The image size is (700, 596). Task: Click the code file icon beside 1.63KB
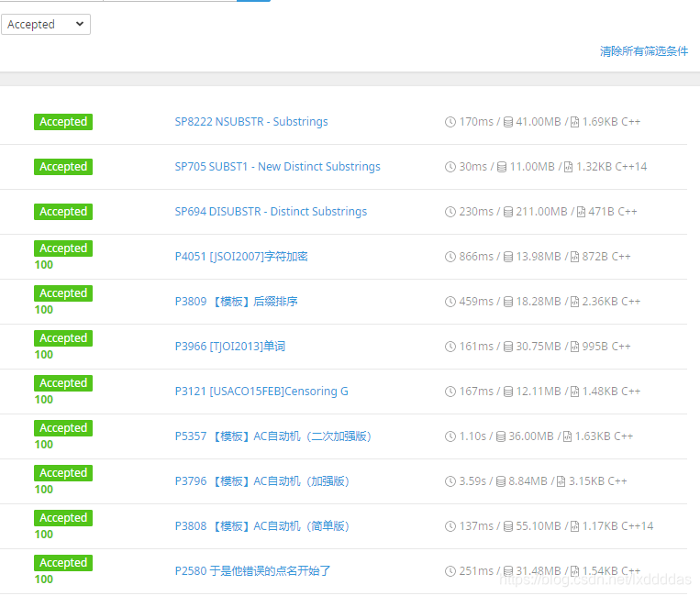click(567, 436)
